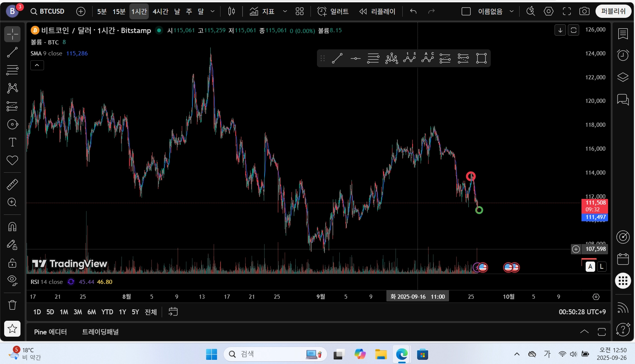Select the 1Y date range button
Viewport: 635px width, 364px height.
pos(122,312)
